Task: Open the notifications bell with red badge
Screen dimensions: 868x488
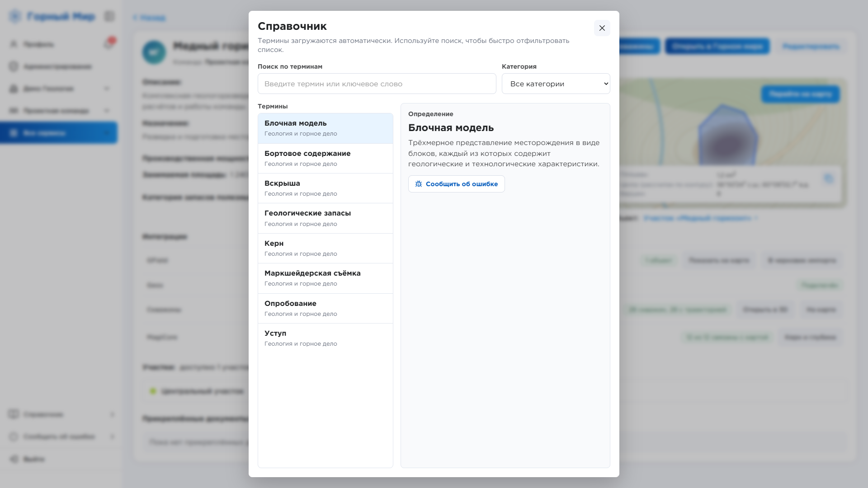Action: point(109,43)
